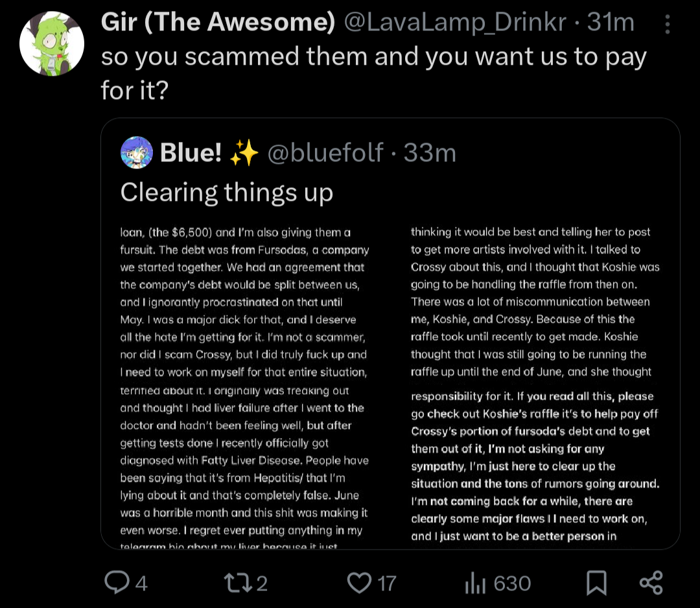Like the tweet with heart icon
Viewport: 700px width, 608px height.
point(359,583)
